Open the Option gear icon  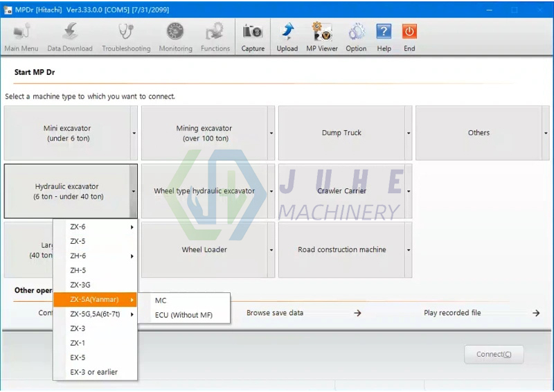click(x=356, y=32)
